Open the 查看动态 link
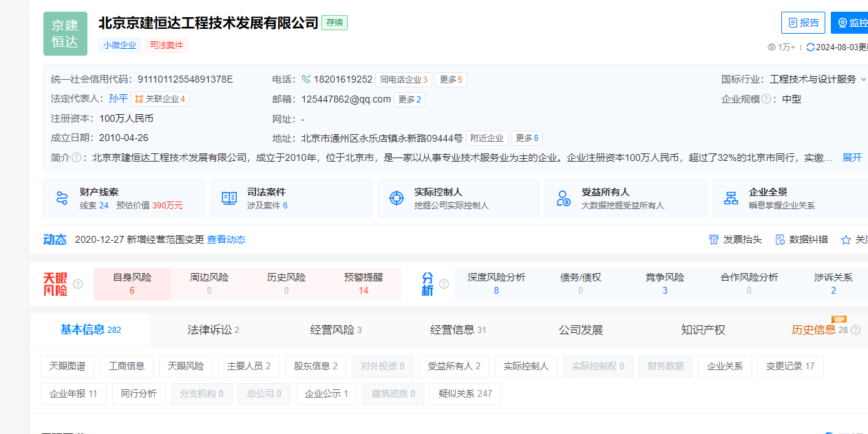Screen dimensions: 868x434 (226, 239)
